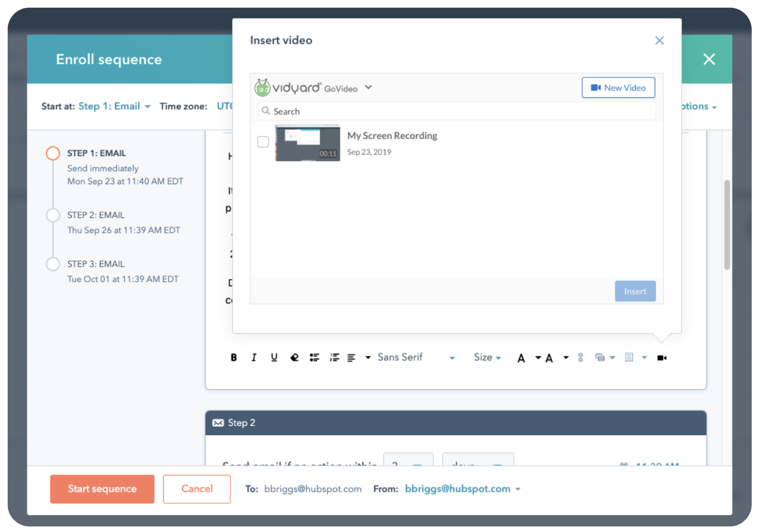759x532 pixels.
Task: Clear formatting with the eraser icon
Action: click(x=294, y=358)
